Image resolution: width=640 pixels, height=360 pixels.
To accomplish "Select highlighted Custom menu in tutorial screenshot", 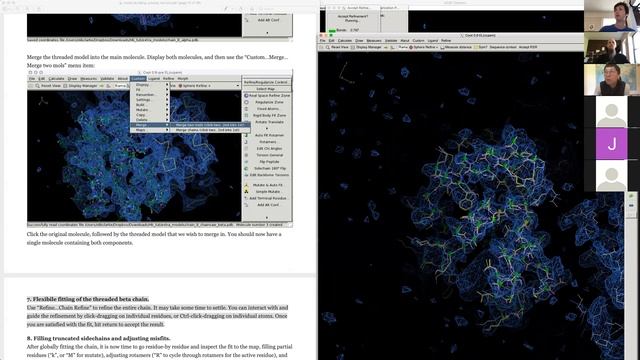I will (x=138, y=79).
